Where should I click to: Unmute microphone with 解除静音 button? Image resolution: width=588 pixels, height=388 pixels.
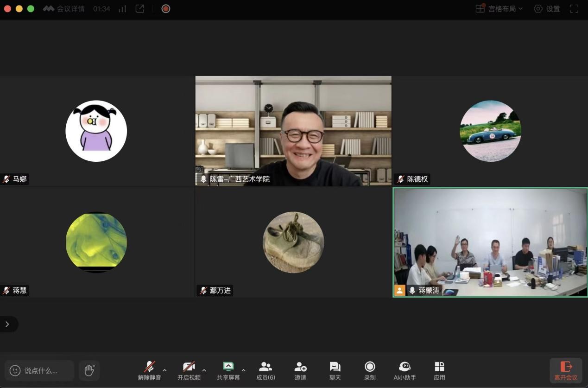tap(149, 371)
